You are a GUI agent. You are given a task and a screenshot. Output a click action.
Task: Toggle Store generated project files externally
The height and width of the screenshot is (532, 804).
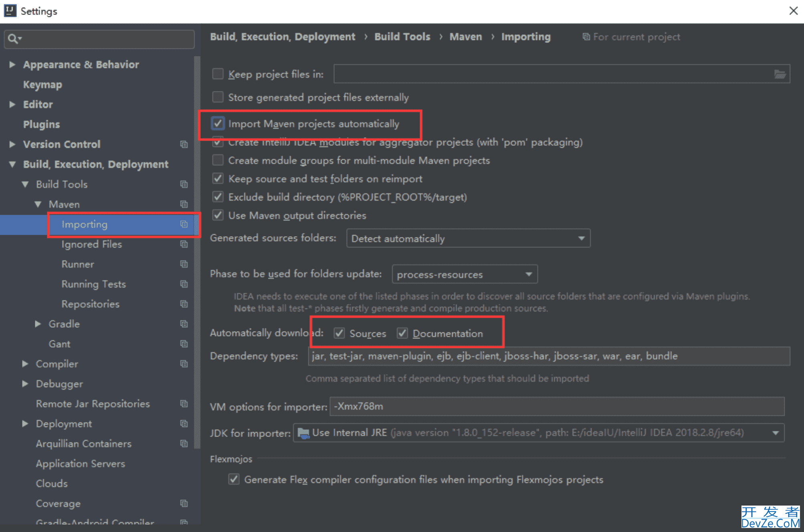point(218,97)
